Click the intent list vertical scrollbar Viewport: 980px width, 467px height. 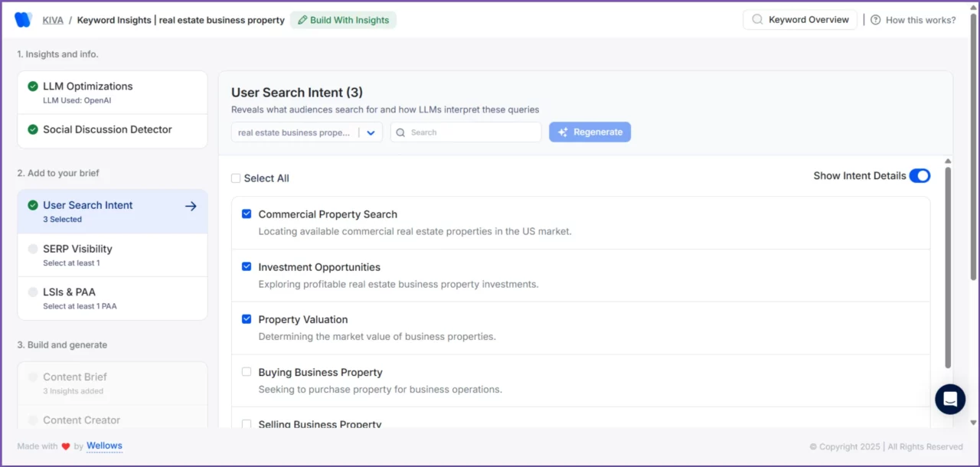[x=948, y=268]
